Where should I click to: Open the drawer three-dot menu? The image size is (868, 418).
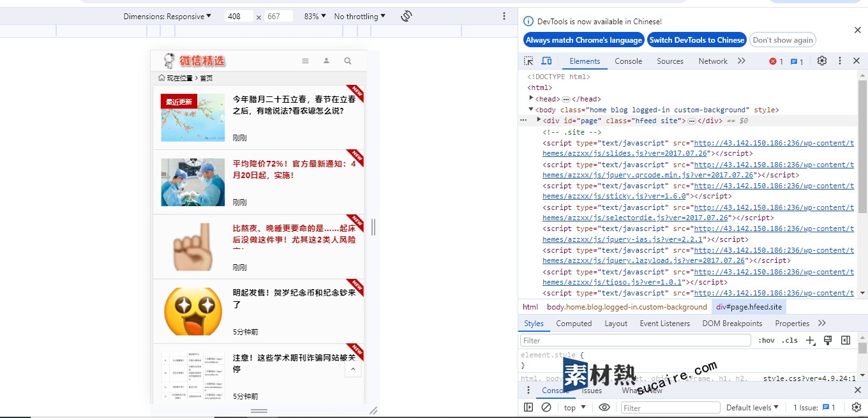tap(528, 390)
